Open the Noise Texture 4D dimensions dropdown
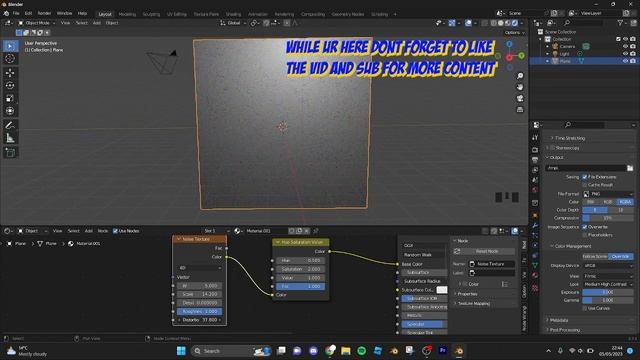 200,268
